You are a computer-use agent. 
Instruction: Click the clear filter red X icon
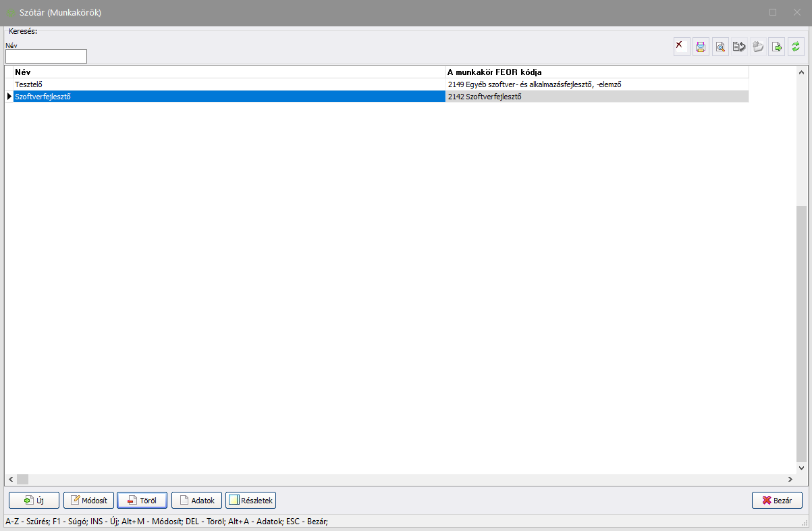coord(682,47)
